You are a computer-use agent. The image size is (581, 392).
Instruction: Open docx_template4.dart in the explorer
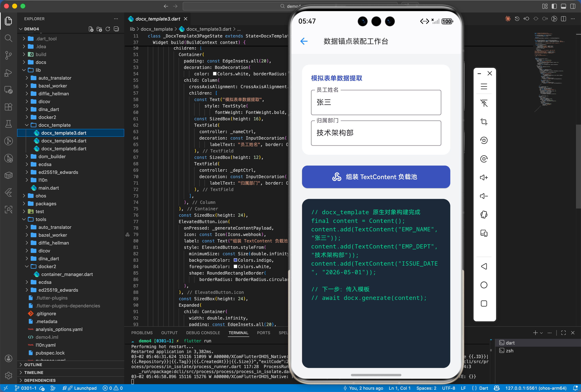coord(64,141)
